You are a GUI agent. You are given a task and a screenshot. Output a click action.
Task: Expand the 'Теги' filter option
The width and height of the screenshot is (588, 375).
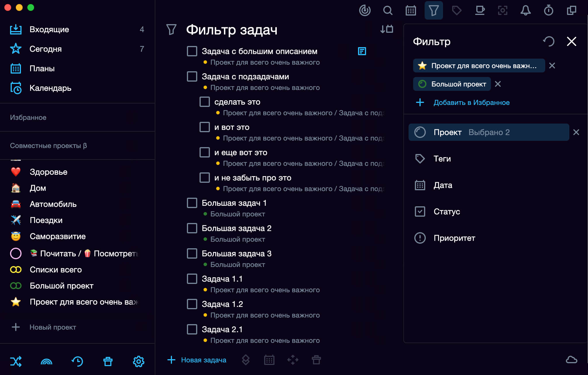[442, 159]
